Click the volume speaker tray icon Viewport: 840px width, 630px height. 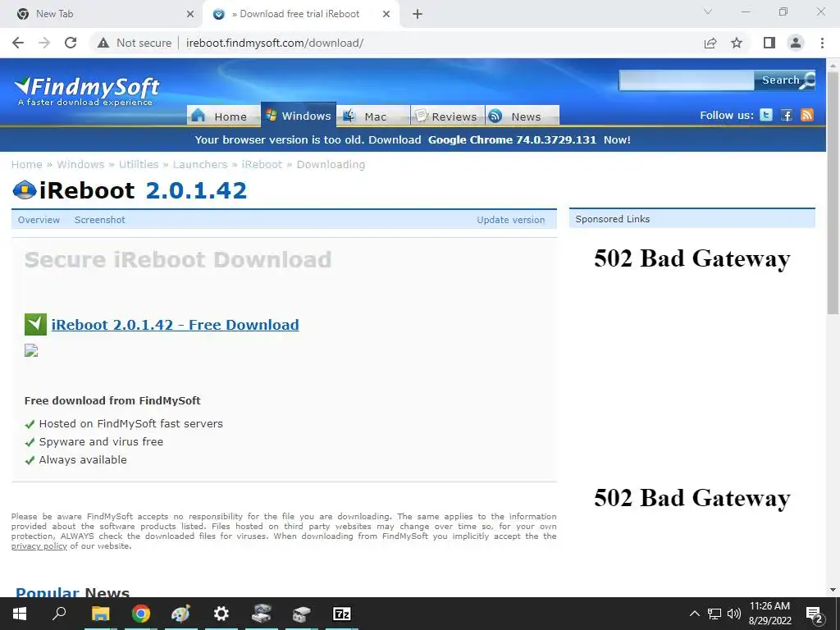click(734, 614)
